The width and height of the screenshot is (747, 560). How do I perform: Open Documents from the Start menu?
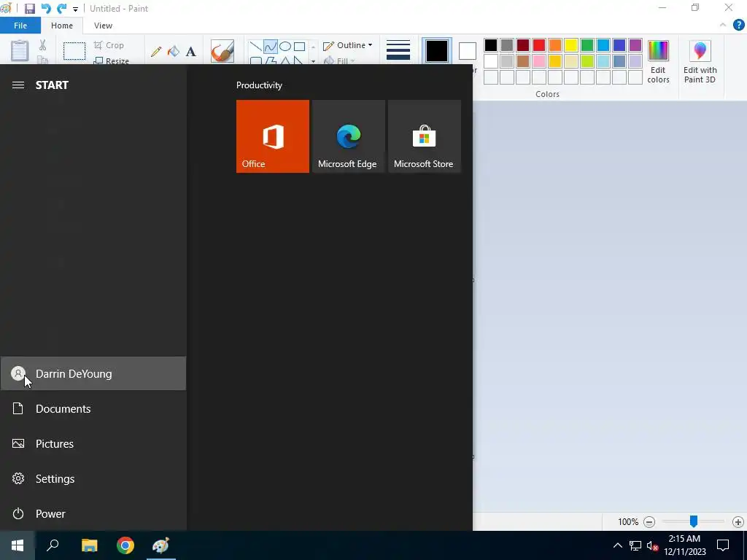point(93,408)
